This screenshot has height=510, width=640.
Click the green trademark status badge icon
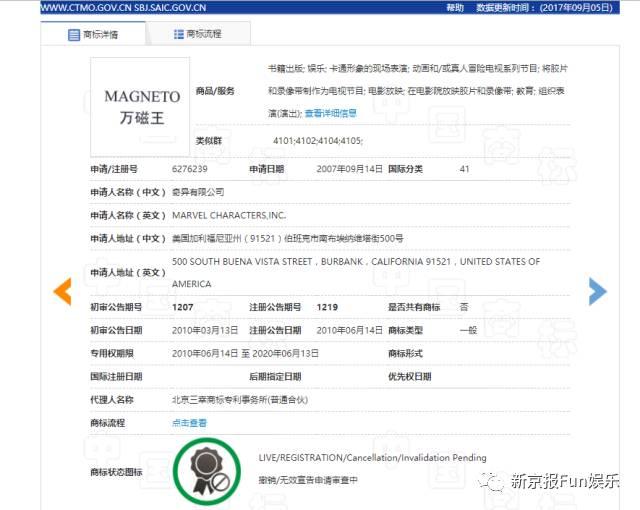tap(207, 472)
